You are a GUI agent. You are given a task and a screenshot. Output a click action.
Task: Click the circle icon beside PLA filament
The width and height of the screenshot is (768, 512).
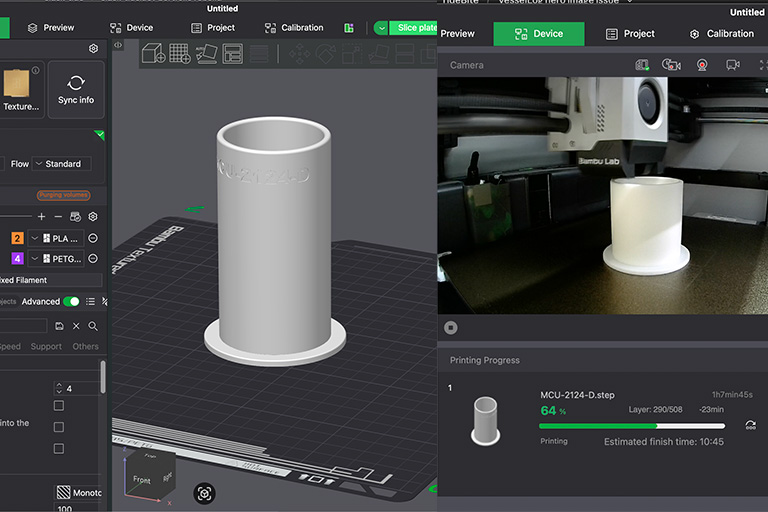(x=93, y=239)
